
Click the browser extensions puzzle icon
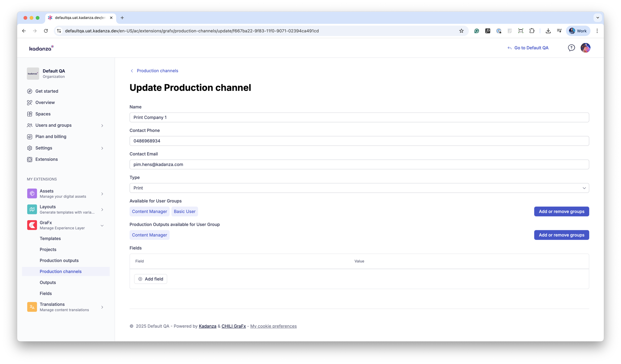[532, 31]
